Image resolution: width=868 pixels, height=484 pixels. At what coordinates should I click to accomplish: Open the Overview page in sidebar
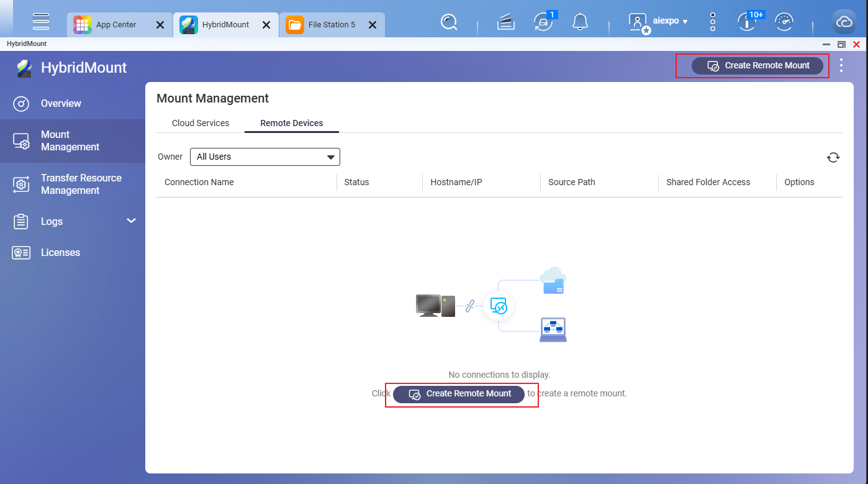point(61,104)
